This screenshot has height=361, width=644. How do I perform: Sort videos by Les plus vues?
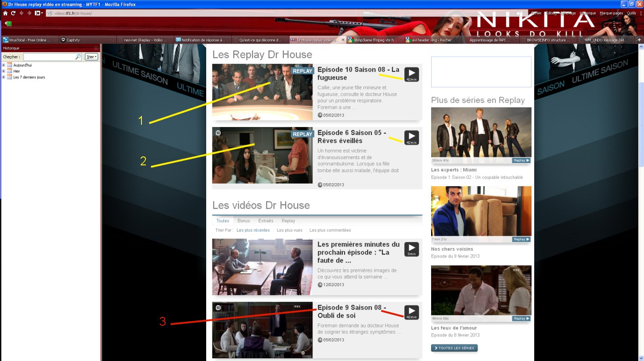click(x=289, y=230)
